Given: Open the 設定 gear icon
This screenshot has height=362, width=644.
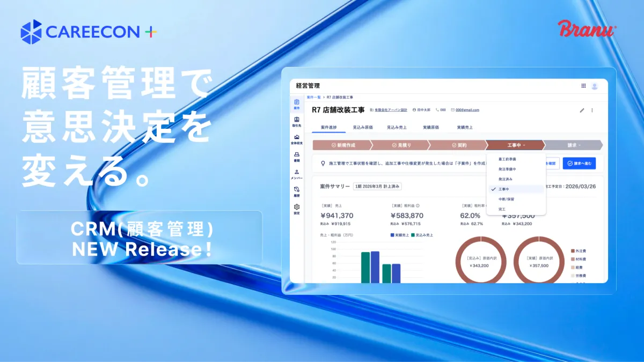Looking at the screenshot, I should (x=297, y=209).
